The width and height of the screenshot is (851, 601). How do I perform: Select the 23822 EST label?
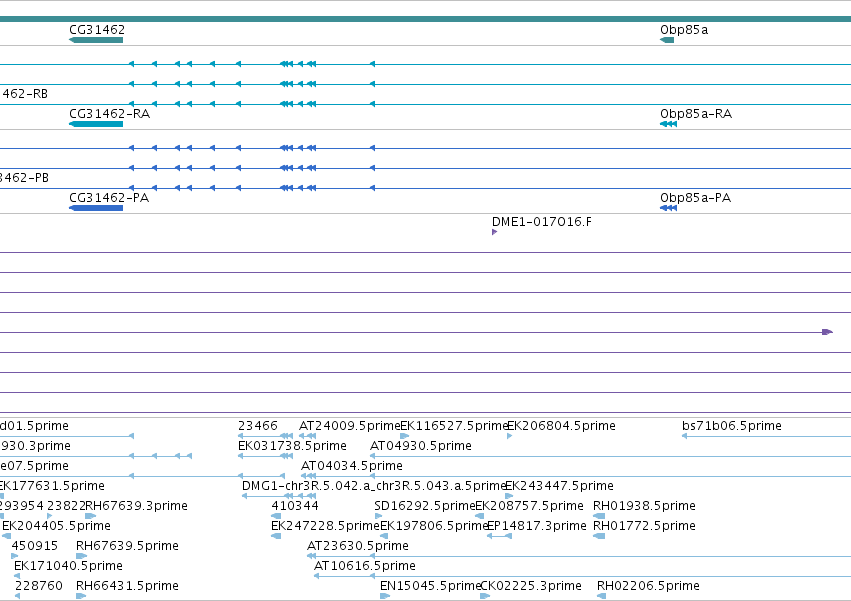(66, 506)
